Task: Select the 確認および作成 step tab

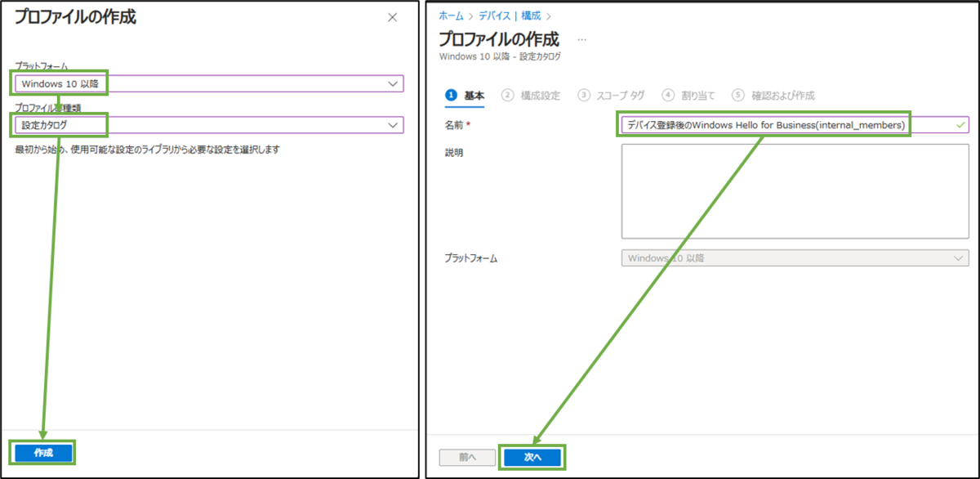Action: [773, 96]
